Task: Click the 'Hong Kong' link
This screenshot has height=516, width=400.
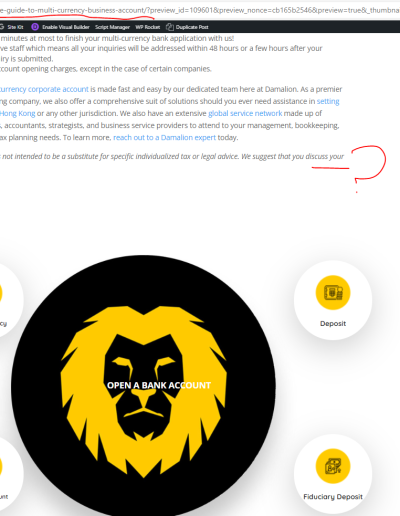Action: [x=17, y=113]
